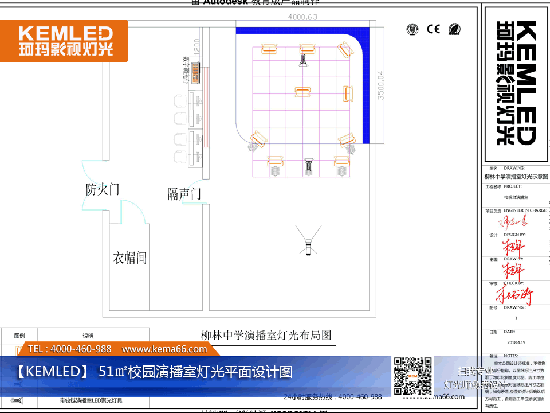This screenshot has height=413, width=550.
Task: Select the bottom-right light fixture above the stand
Action: [x=341, y=161]
